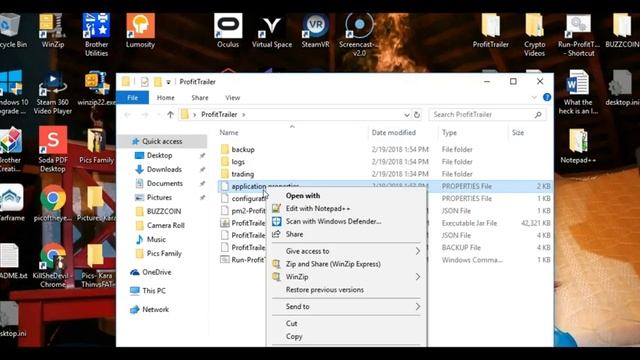Click the Properties icon in quick access toolbar
640x360 pixels.
pyautogui.click(x=144, y=82)
